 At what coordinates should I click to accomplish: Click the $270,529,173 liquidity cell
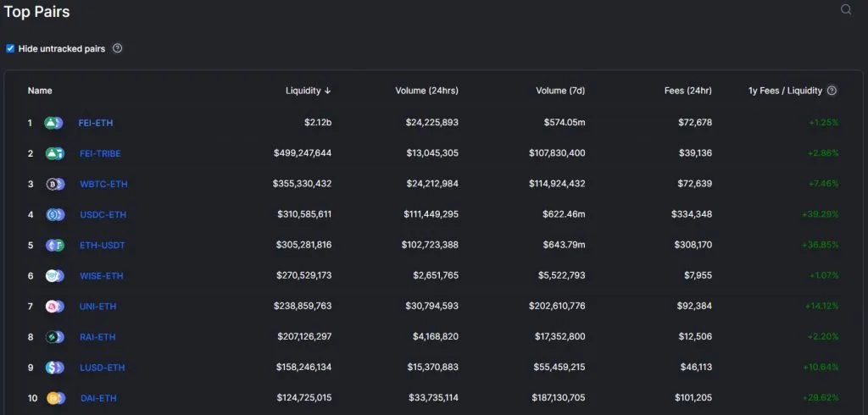pos(303,275)
